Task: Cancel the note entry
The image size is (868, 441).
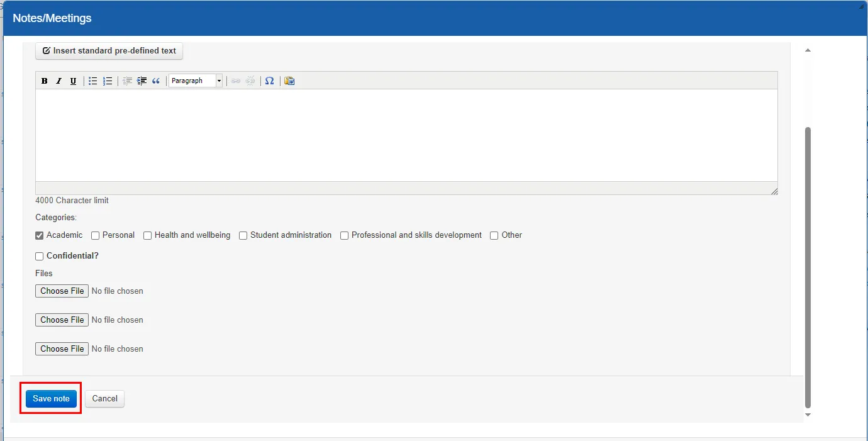Action: [x=104, y=398]
